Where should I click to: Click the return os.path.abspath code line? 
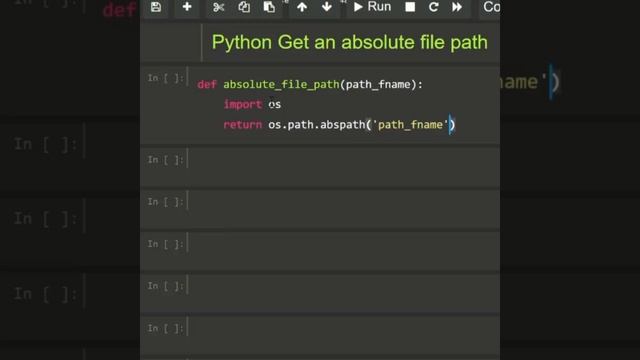tap(339, 124)
